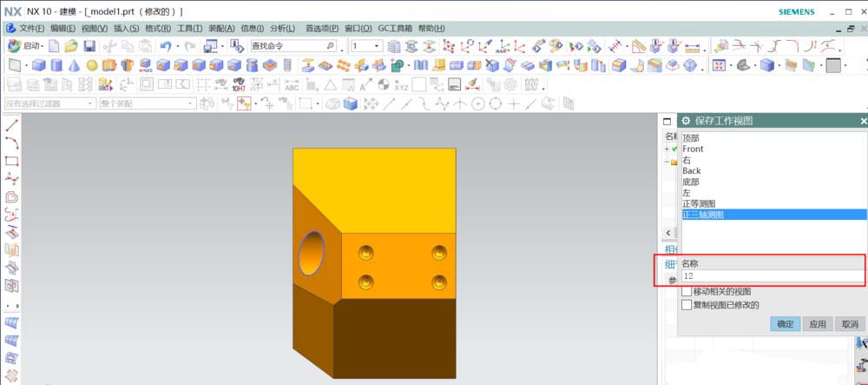The image size is (868, 385).
Task: Expand the window switch dropdown arrow
Action: (x=223, y=46)
